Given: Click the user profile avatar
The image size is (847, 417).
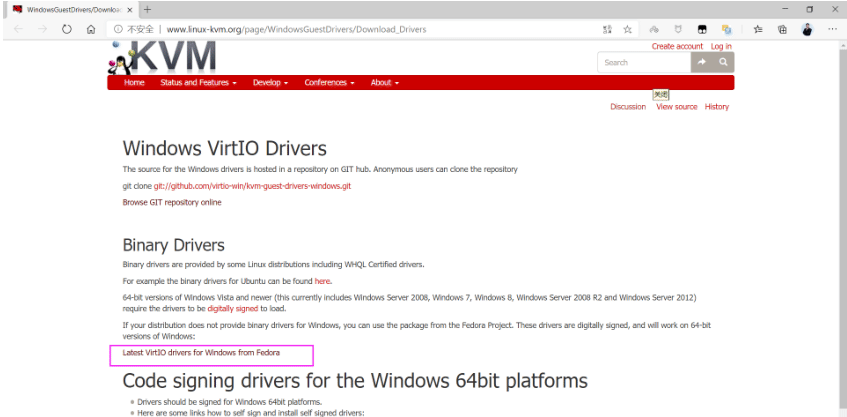Looking at the screenshot, I should click(807, 29).
